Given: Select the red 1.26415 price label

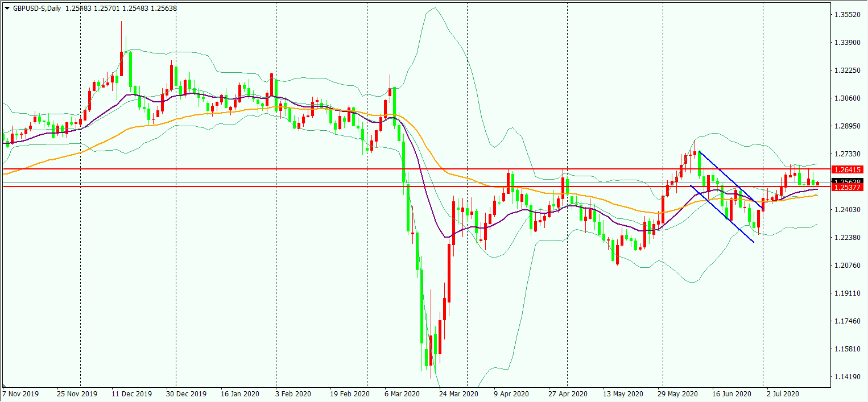Looking at the screenshot, I should tap(848, 169).
